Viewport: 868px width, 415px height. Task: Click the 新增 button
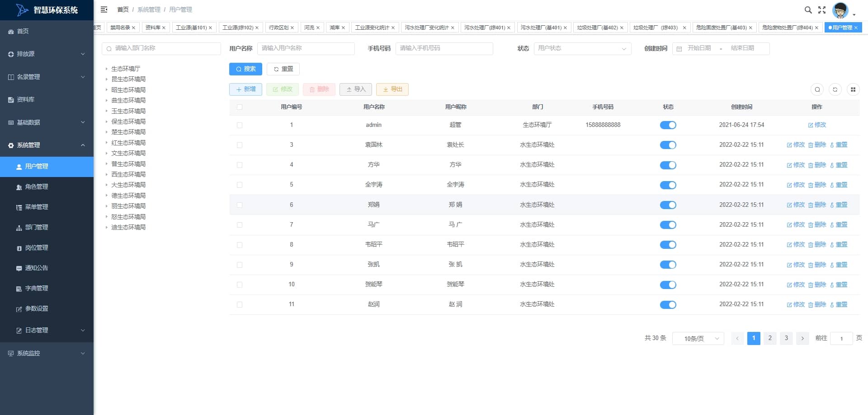point(245,89)
